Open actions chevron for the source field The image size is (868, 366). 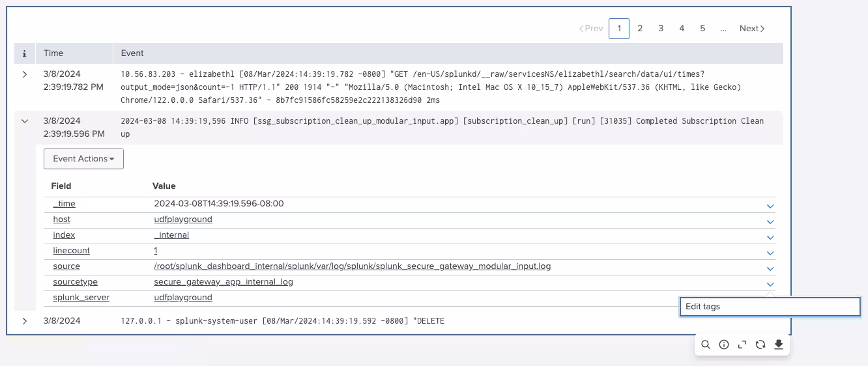tap(770, 269)
